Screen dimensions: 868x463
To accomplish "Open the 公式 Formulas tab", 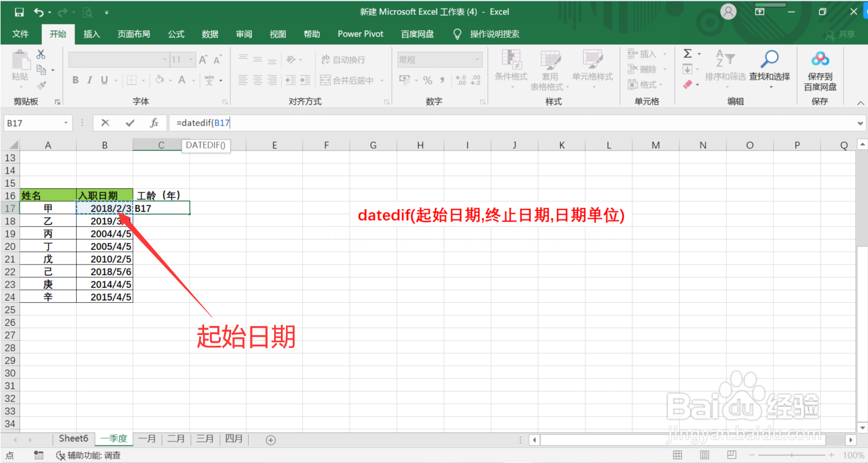I will click(x=176, y=34).
